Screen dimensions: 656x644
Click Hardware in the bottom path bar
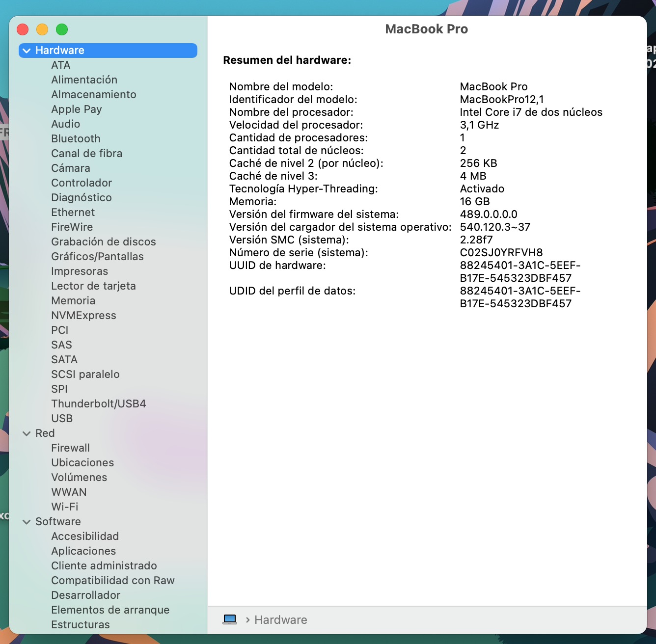(280, 620)
